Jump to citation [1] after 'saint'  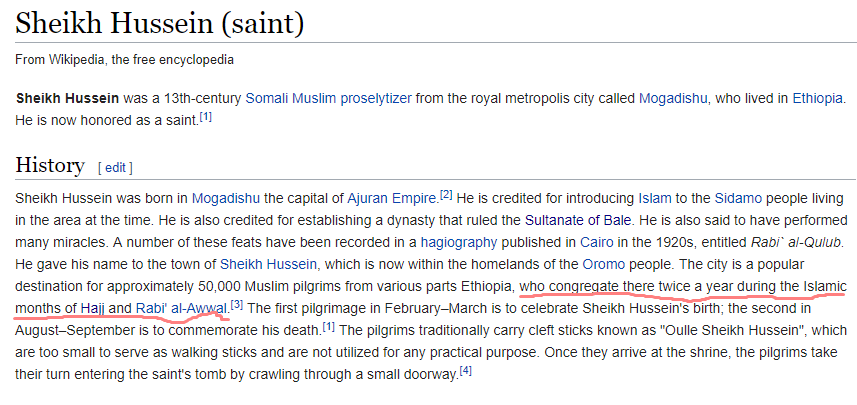(x=206, y=117)
